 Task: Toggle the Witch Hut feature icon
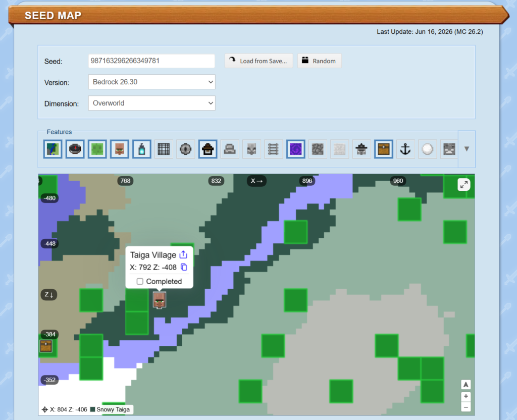[208, 149]
